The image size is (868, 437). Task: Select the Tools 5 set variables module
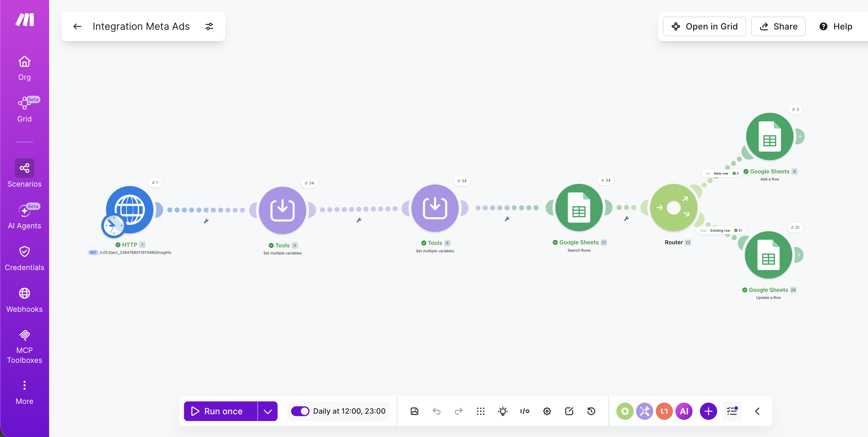282,210
